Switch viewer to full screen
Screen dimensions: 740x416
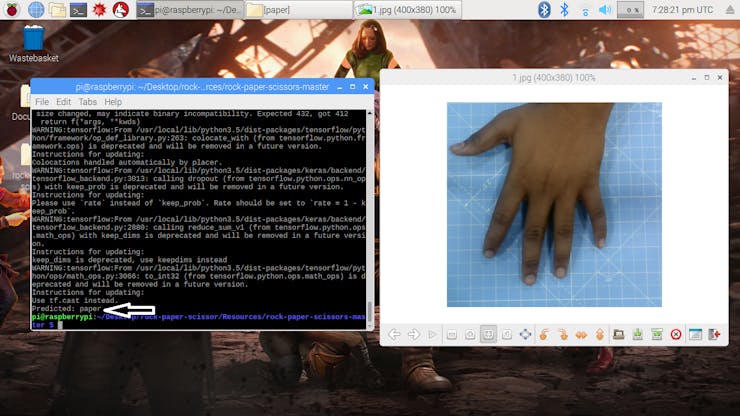(525, 334)
